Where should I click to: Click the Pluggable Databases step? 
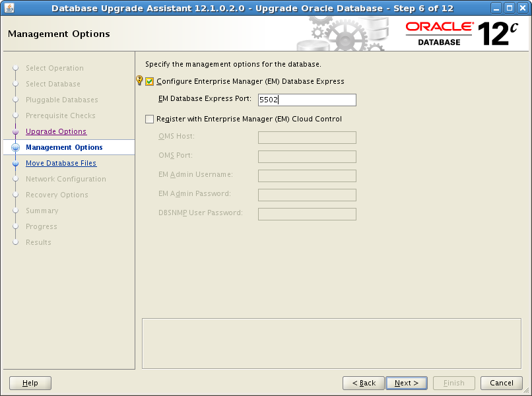[x=62, y=100]
